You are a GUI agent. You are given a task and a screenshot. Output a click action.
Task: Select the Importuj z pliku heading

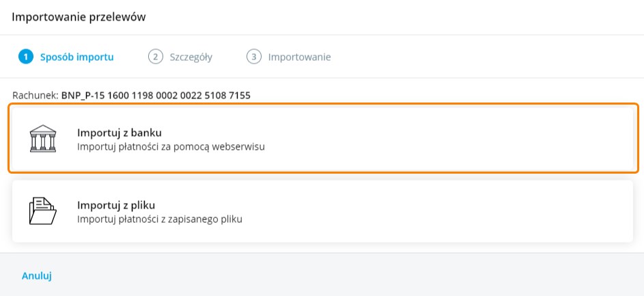[x=117, y=204]
